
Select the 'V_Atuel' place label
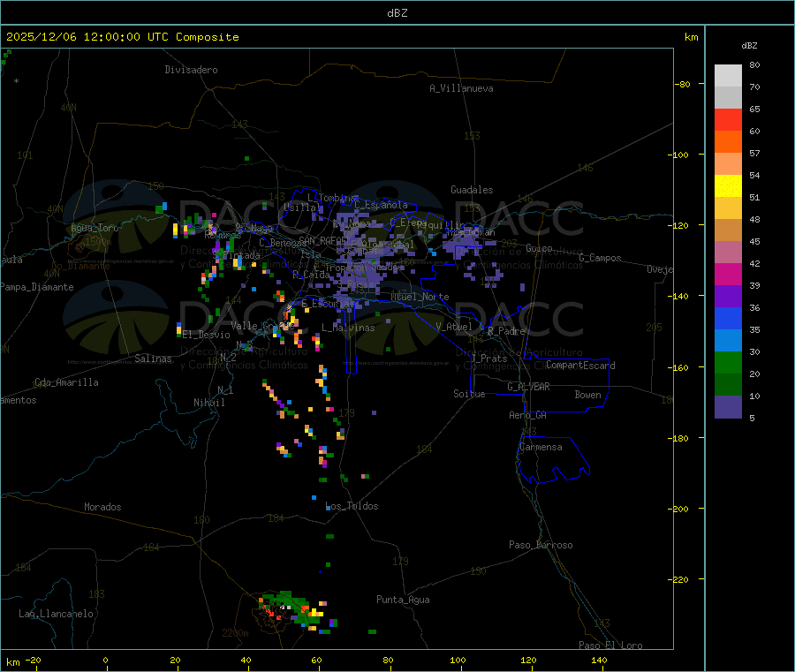pos(454,327)
